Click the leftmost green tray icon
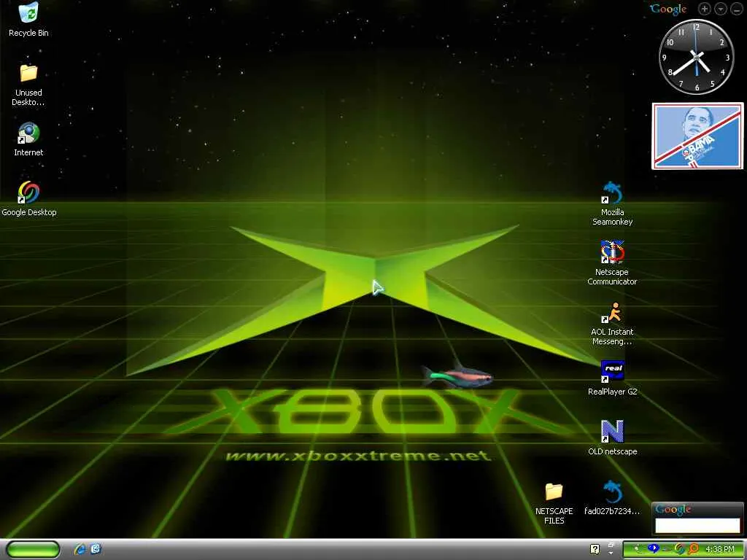 tap(638, 549)
